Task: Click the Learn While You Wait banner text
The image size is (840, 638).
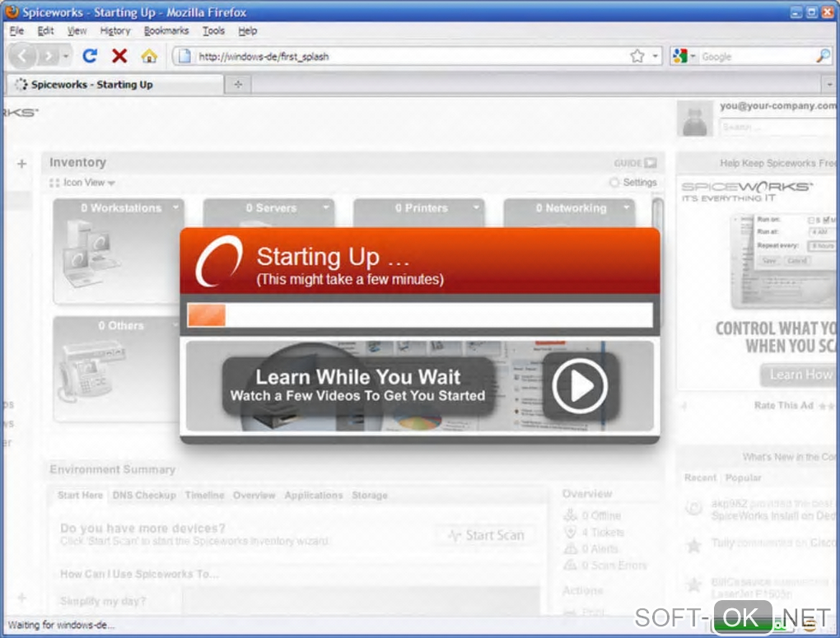Action: click(358, 386)
